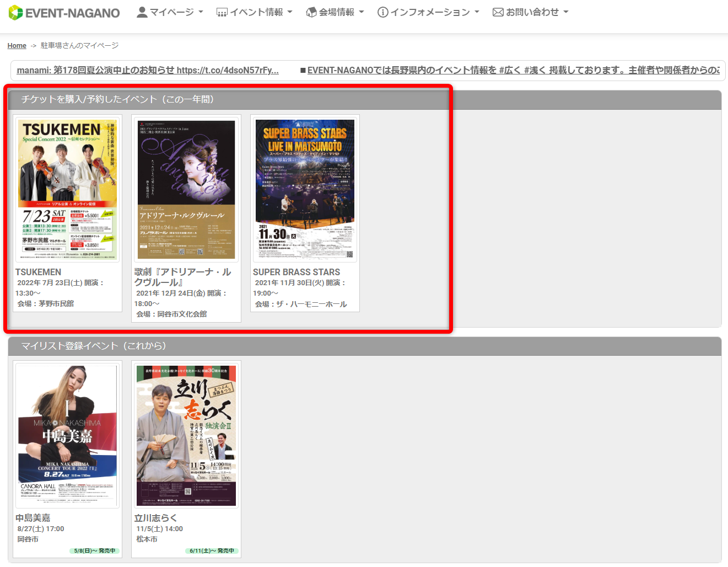
Task: Expand the お問い合わせ dropdown caret
Action: pyautogui.click(x=565, y=12)
